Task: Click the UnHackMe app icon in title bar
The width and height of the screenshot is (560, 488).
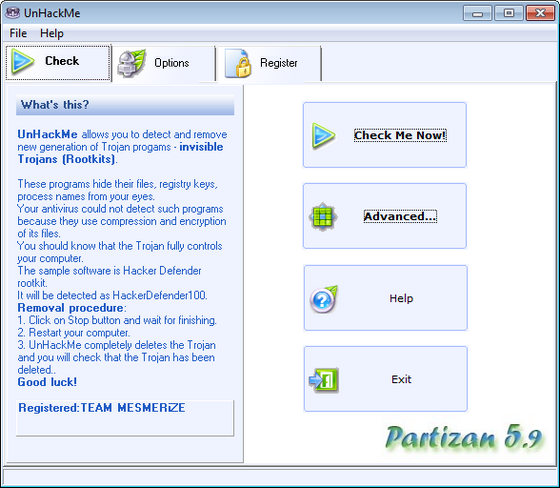Action: tap(13, 13)
